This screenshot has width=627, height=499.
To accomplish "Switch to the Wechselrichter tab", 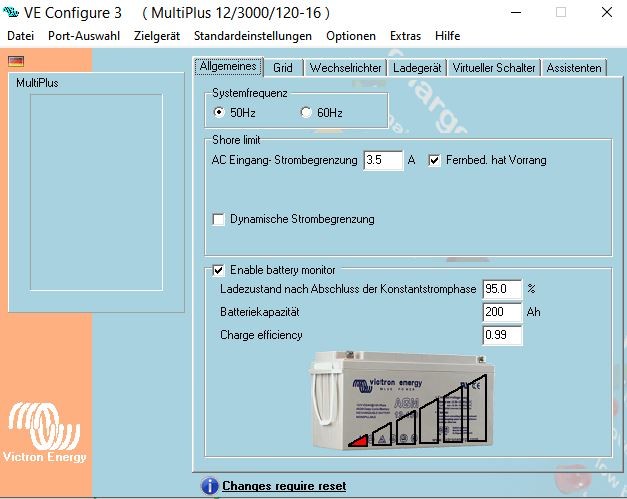I will 345,68.
